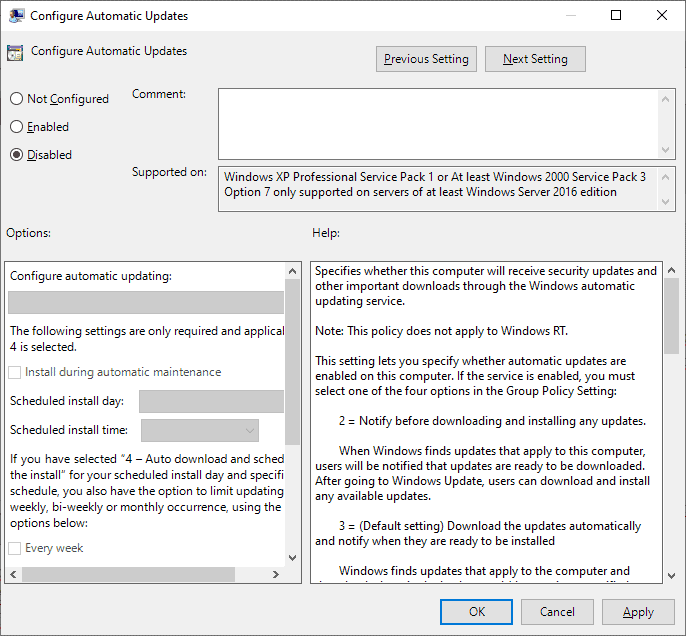The image size is (686, 636).
Task: Click the Supported on text 'Windows XP Professional'
Action: (290, 177)
